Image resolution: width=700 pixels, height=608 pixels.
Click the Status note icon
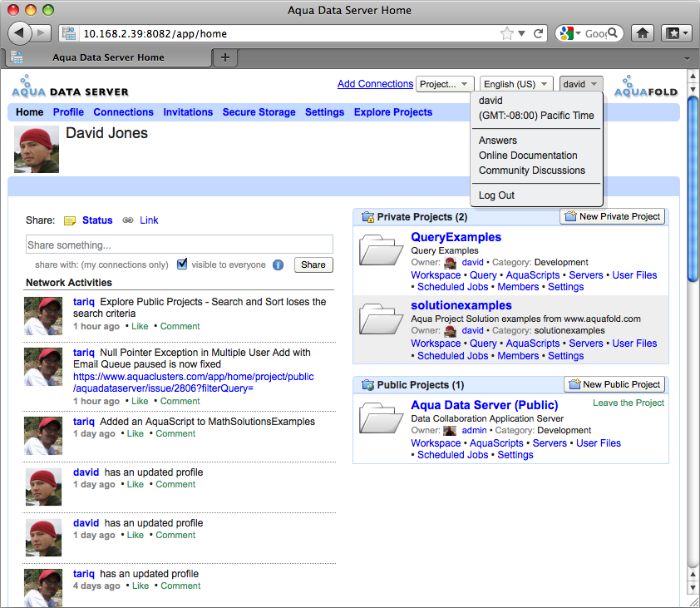pos(70,220)
